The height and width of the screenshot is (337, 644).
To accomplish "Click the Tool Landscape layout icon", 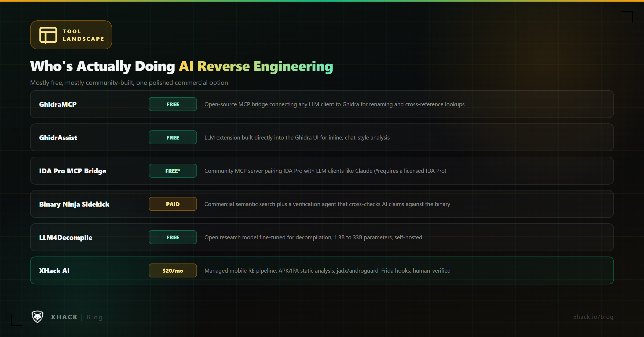I will coord(48,35).
